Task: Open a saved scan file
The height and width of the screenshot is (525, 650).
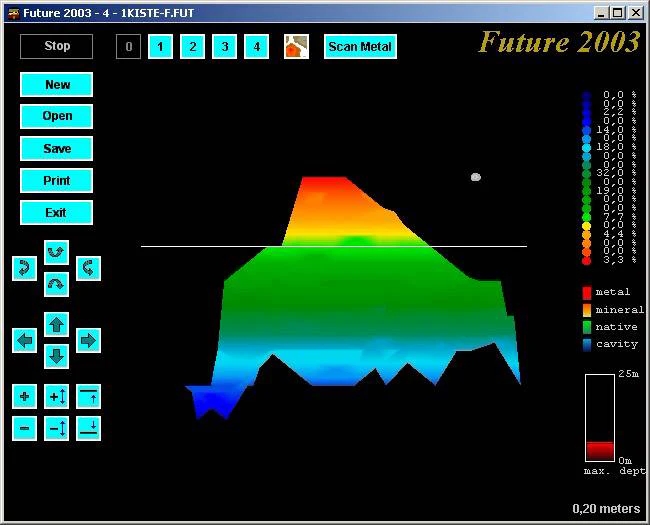Action: pos(56,117)
